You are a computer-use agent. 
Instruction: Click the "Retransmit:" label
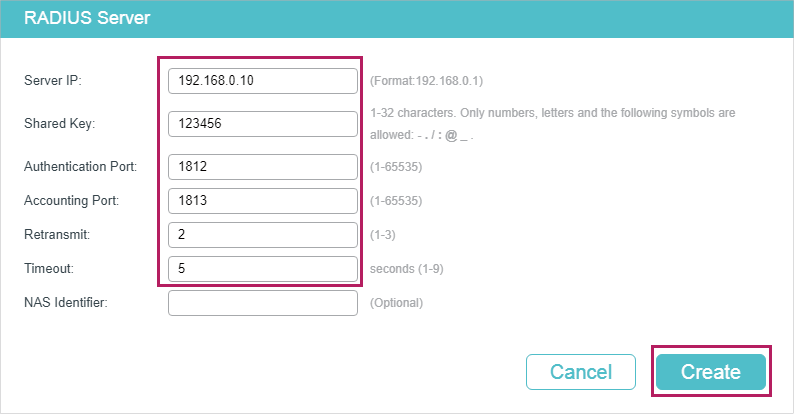pos(57,234)
